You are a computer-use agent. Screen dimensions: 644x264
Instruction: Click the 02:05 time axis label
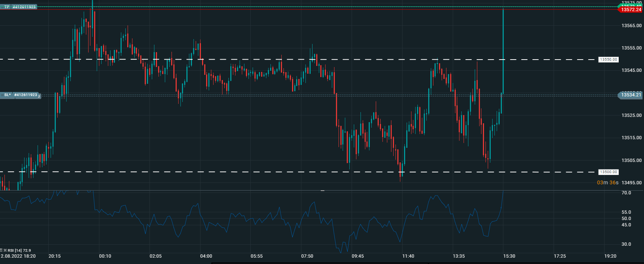(x=156, y=256)
